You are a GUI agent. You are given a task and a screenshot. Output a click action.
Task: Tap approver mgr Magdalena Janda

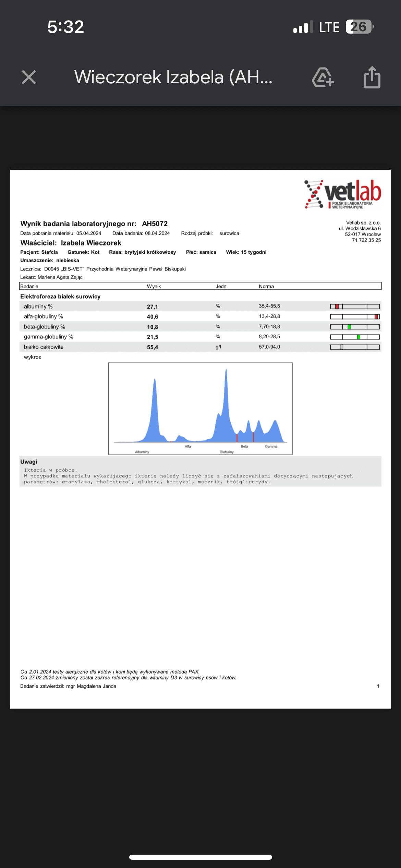91,686
